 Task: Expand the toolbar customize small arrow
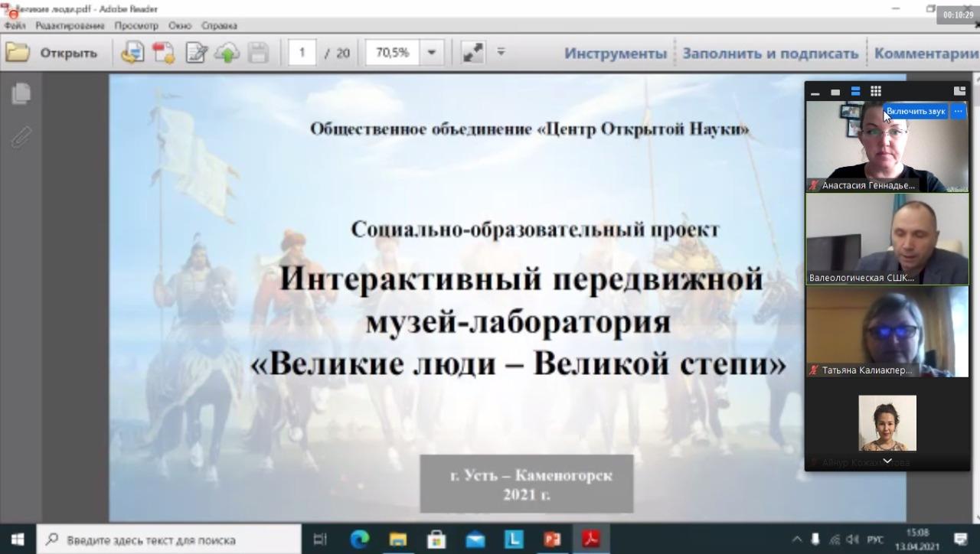pyautogui.click(x=501, y=52)
